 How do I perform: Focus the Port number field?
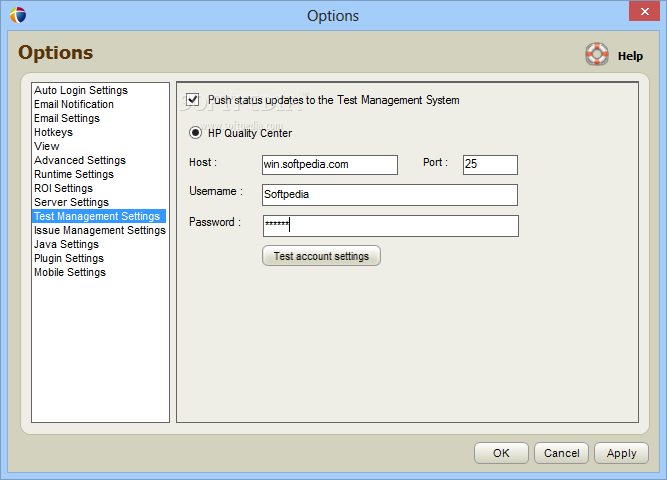[x=490, y=165]
